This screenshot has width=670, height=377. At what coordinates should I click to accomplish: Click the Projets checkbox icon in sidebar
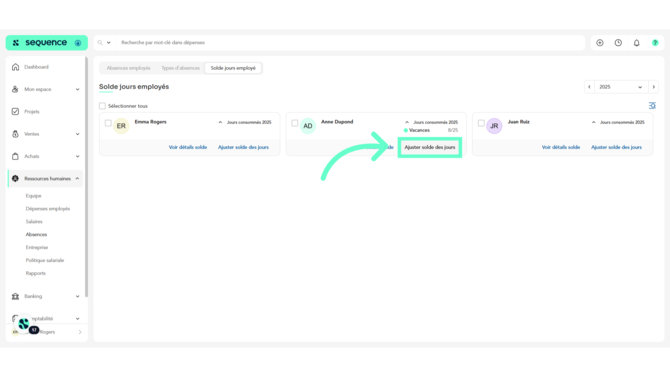point(15,112)
